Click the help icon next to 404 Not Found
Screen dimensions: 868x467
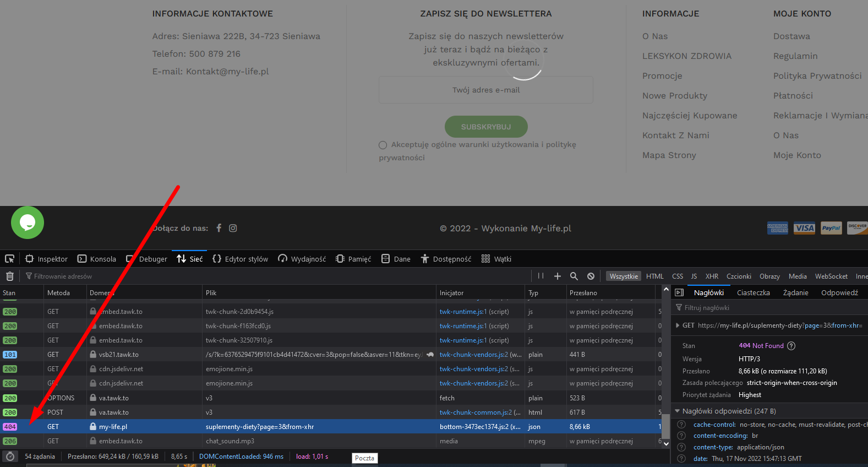point(791,346)
